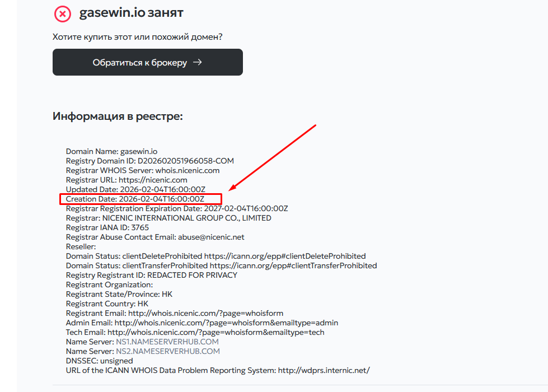Click the Registrar Registration Expiration Date line
Image resolution: width=548 pixels, height=392 pixels.
coord(176,208)
